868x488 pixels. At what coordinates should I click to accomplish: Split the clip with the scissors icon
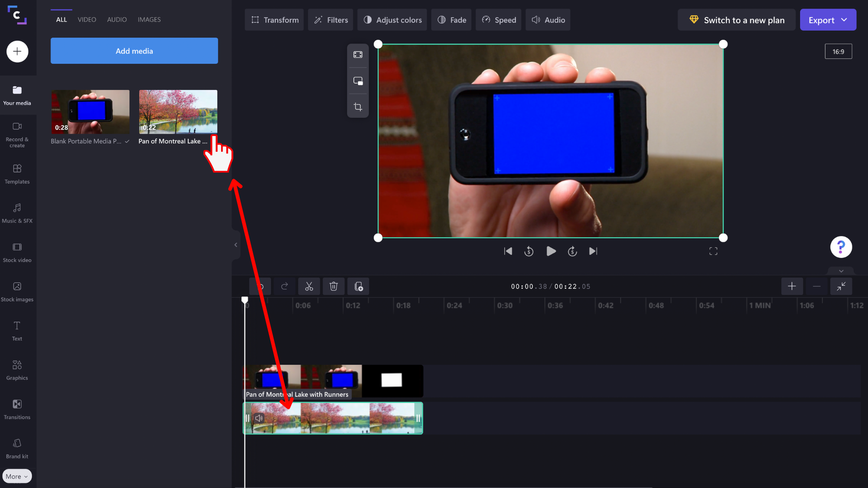pos(309,286)
